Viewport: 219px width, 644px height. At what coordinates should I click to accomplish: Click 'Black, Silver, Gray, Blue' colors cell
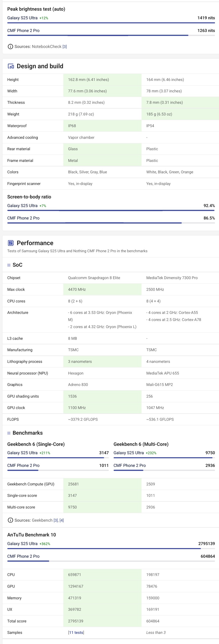point(102,172)
